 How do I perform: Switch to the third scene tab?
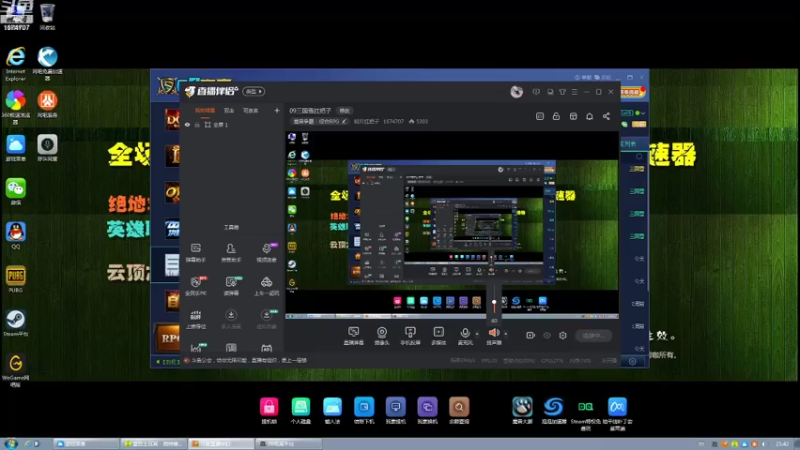[250, 110]
